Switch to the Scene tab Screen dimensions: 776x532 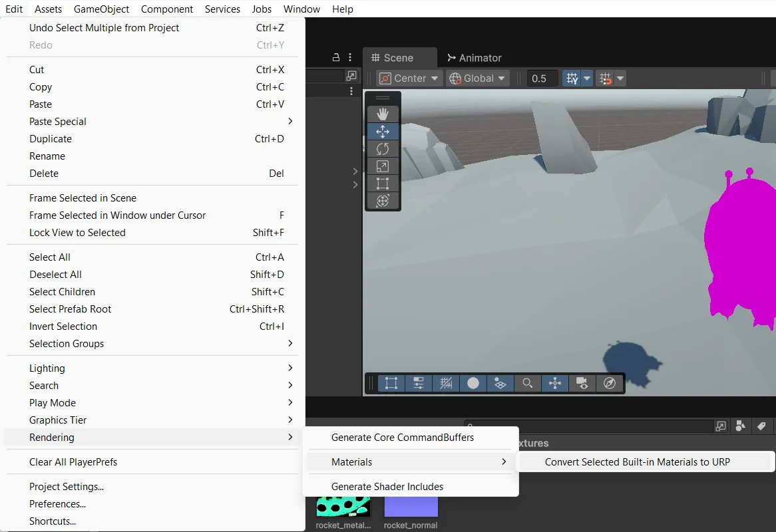pos(399,58)
